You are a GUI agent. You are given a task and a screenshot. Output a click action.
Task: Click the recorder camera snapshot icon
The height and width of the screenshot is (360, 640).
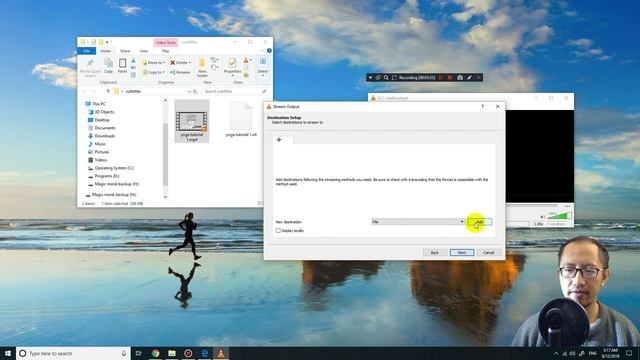(x=460, y=78)
